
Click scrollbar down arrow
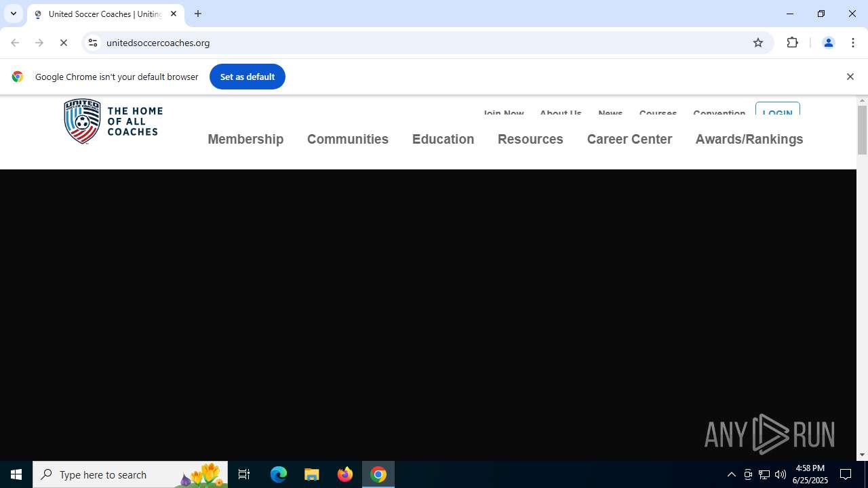coord(862,455)
